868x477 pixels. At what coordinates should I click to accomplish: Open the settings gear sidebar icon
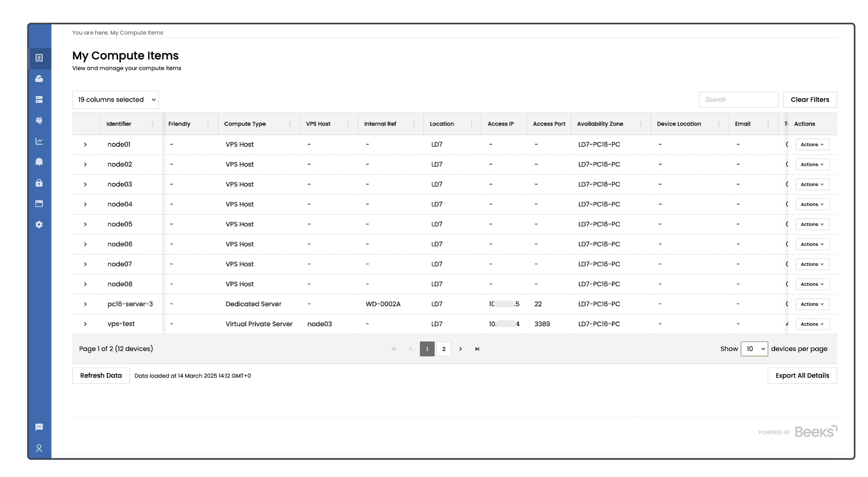[39, 225]
